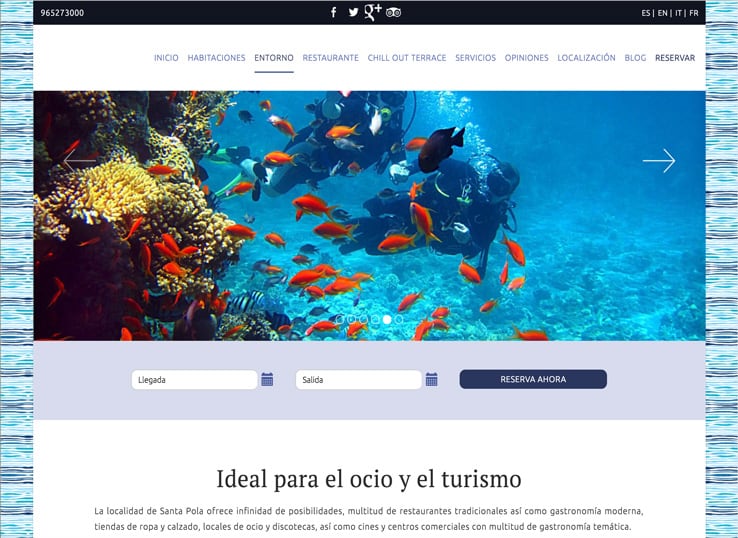
Task: Visit the BLOG section
Action: (635, 58)
